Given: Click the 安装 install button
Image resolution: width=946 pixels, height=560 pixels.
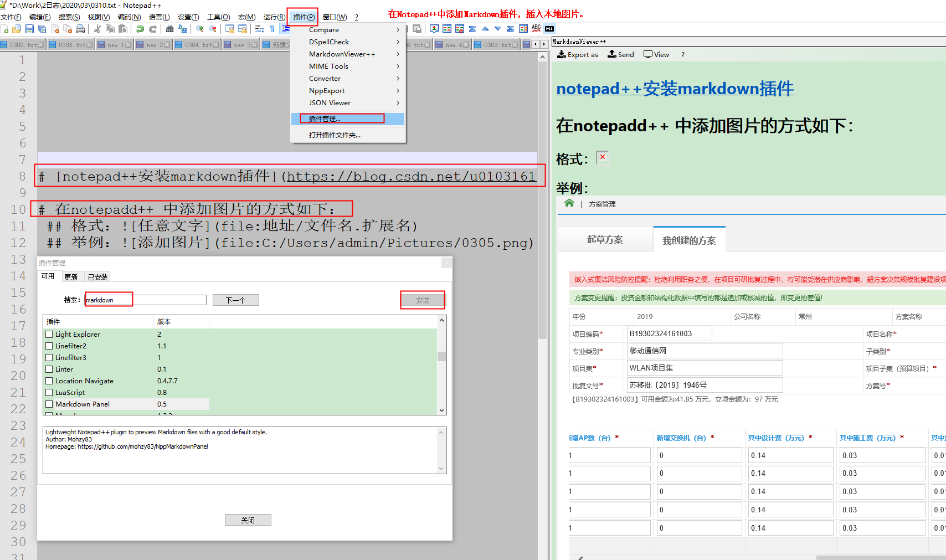Looking at the screenshot, I should coord(423,300).
